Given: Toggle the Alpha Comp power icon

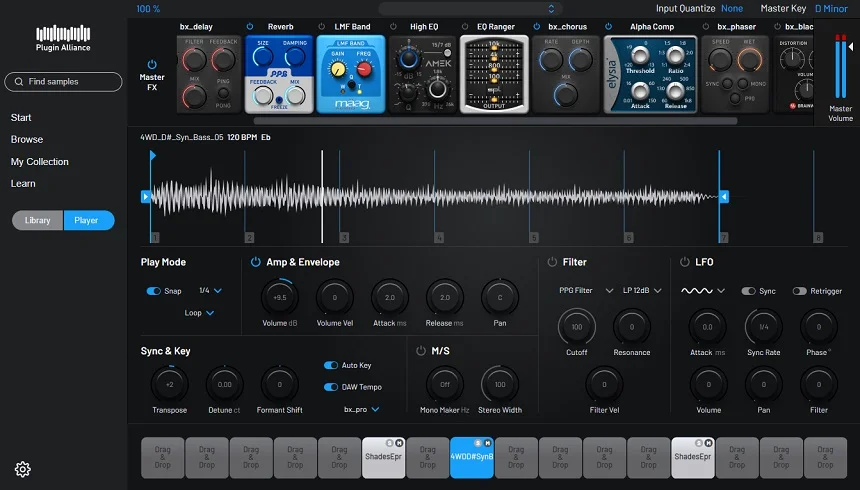Looking at the screenshot, I should [608, 26].
